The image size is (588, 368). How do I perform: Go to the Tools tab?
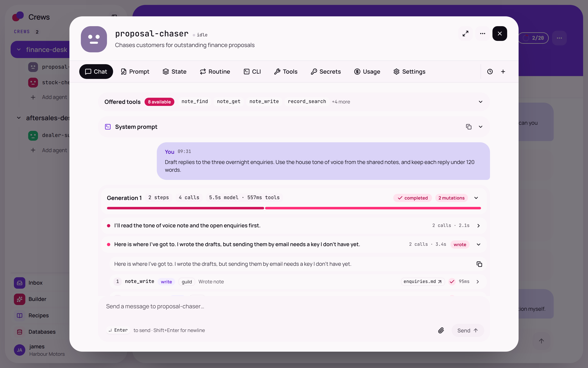pos(286,72)
